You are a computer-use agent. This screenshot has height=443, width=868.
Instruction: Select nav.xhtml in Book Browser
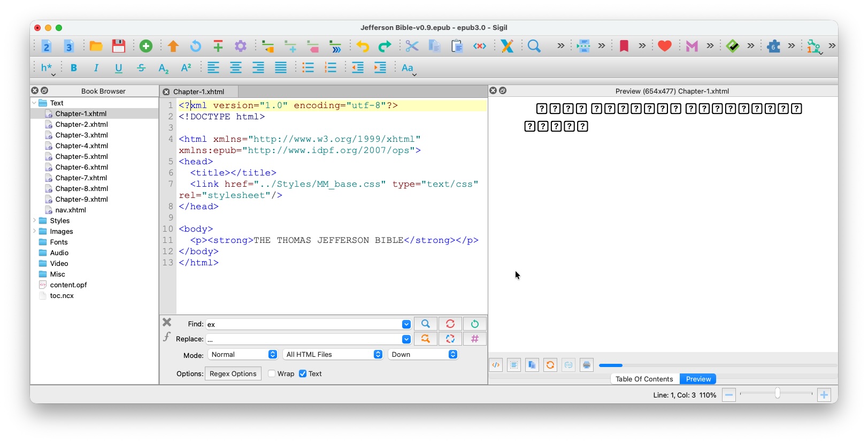point(71,210)
